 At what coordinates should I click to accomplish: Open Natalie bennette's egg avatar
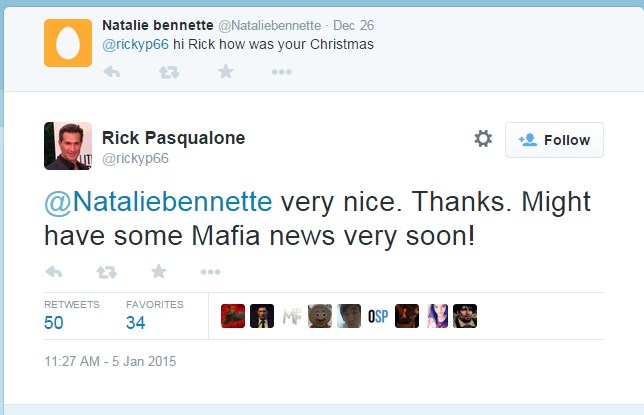[68, 43]
